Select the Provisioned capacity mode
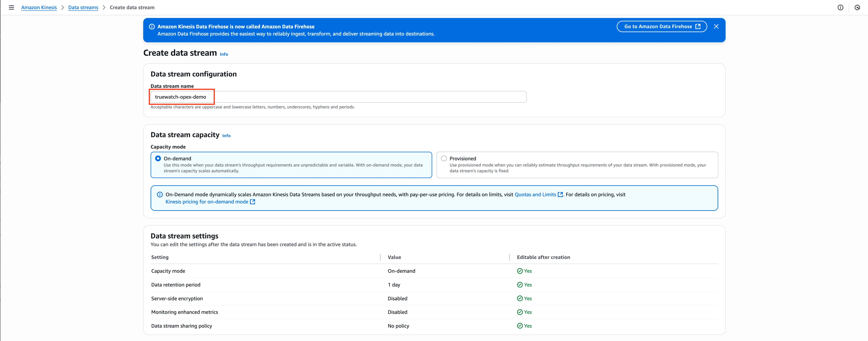The width and height of the screenshot is (868, 341). (x=444, y=158)
